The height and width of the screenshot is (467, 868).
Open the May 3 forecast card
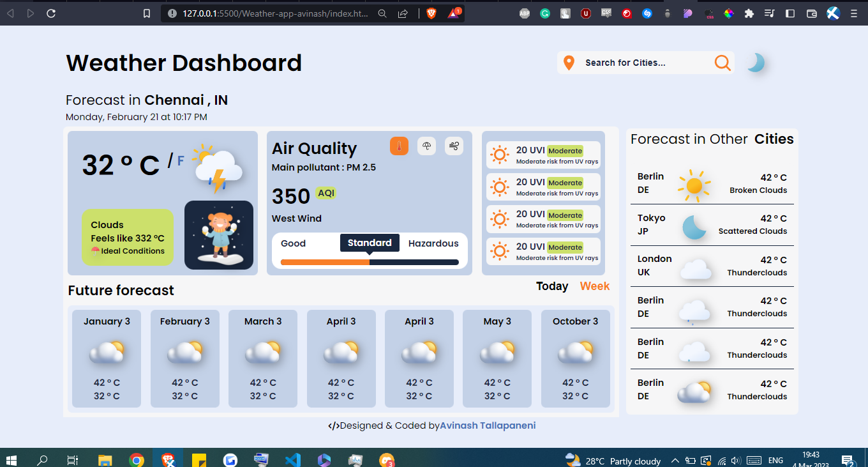click(x=497, y=358)
